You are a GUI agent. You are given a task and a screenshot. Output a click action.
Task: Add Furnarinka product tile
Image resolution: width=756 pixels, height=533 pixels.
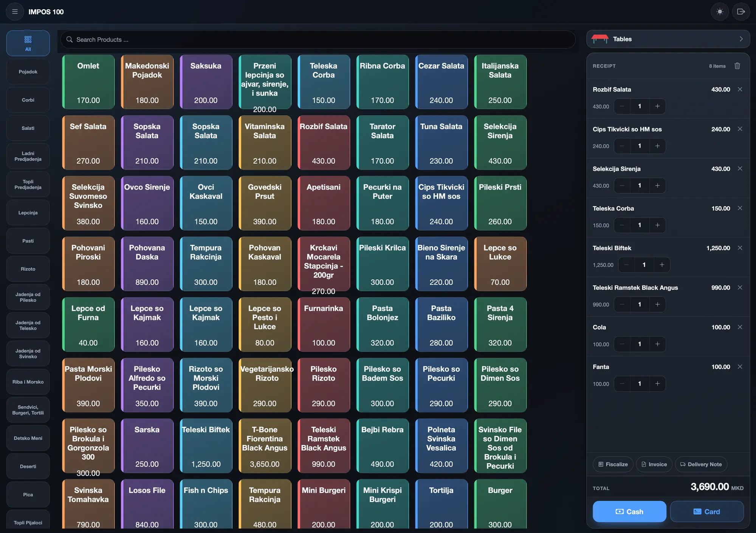point(324,324)
